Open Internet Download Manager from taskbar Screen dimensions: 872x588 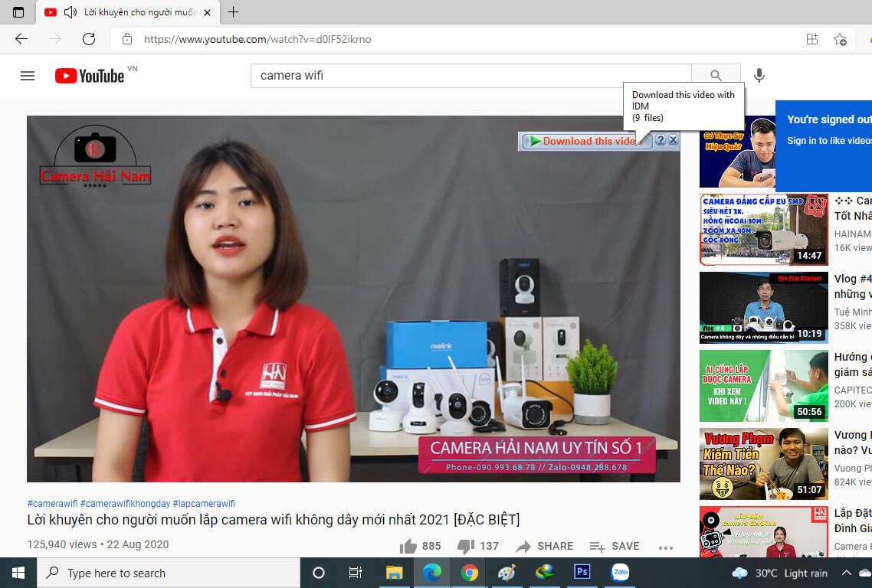click(545, 573)
